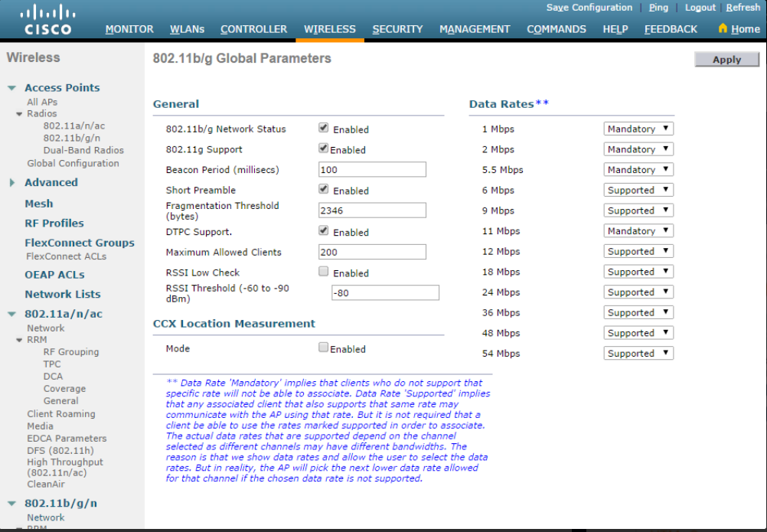Image resolution: width=767 pixels, height=532 pixels.
Task: Click the Logout link
Action: click(x=700, y=8)
